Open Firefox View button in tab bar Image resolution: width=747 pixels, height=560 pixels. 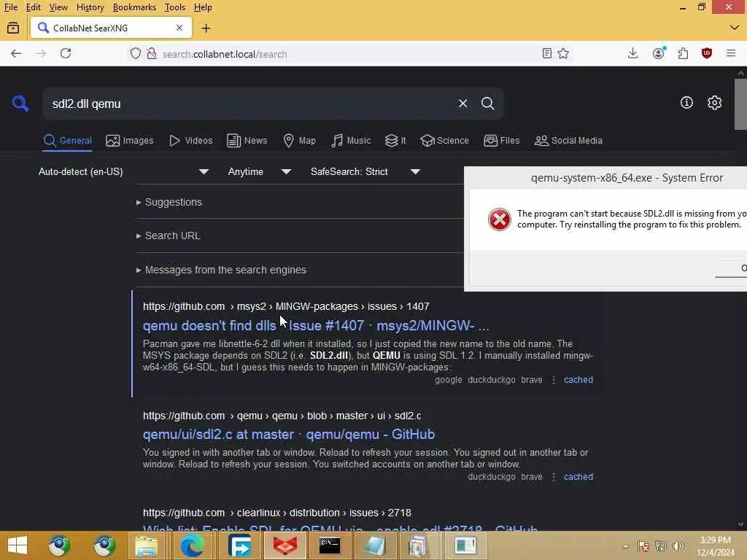[x=13, y=28]
